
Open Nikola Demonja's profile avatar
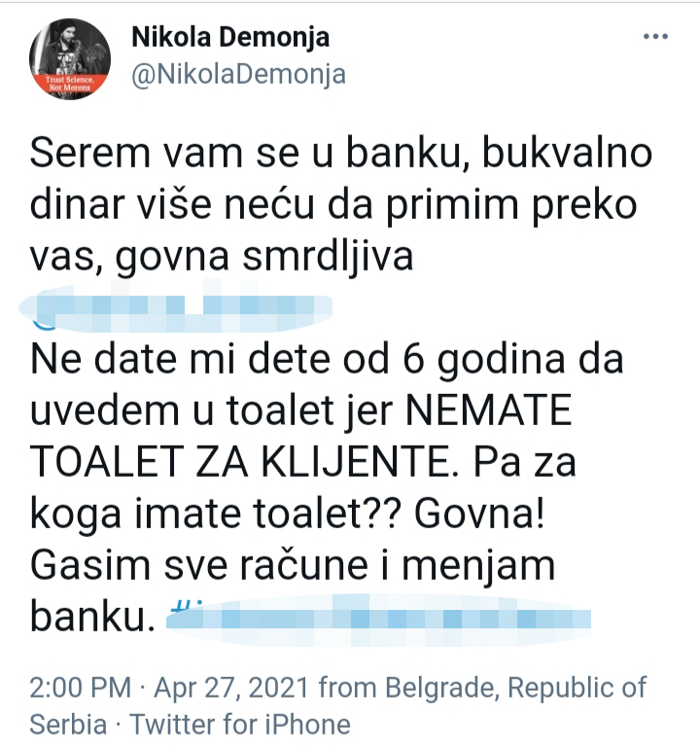tap(70, 59)
